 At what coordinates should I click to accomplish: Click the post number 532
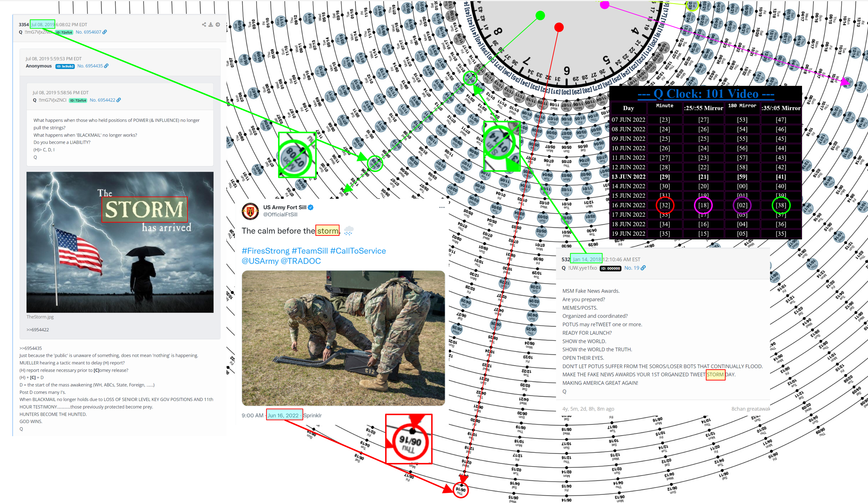[566, 260]
